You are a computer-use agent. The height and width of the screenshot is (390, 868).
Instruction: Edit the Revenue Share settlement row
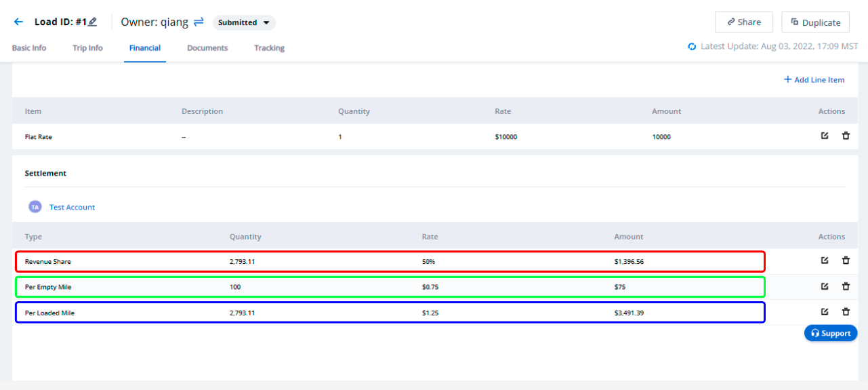[825, 260]
